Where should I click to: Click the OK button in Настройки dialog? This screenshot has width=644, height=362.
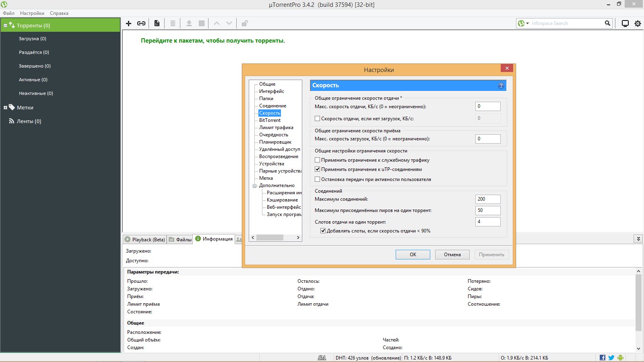413,255
